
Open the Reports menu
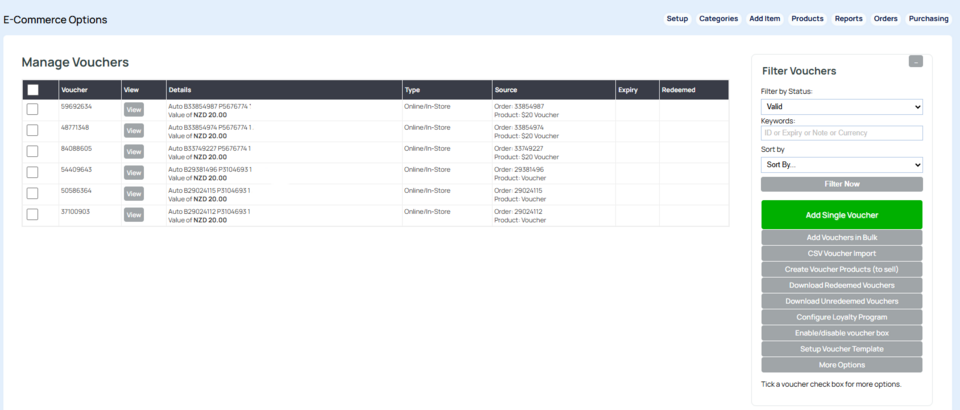point(849,19)
